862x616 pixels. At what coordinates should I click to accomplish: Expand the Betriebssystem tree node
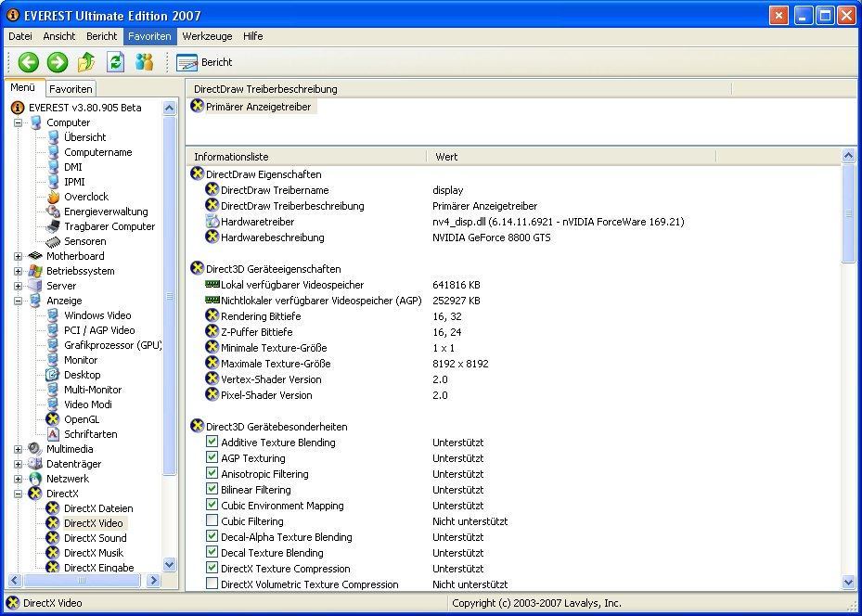(19, 271)
